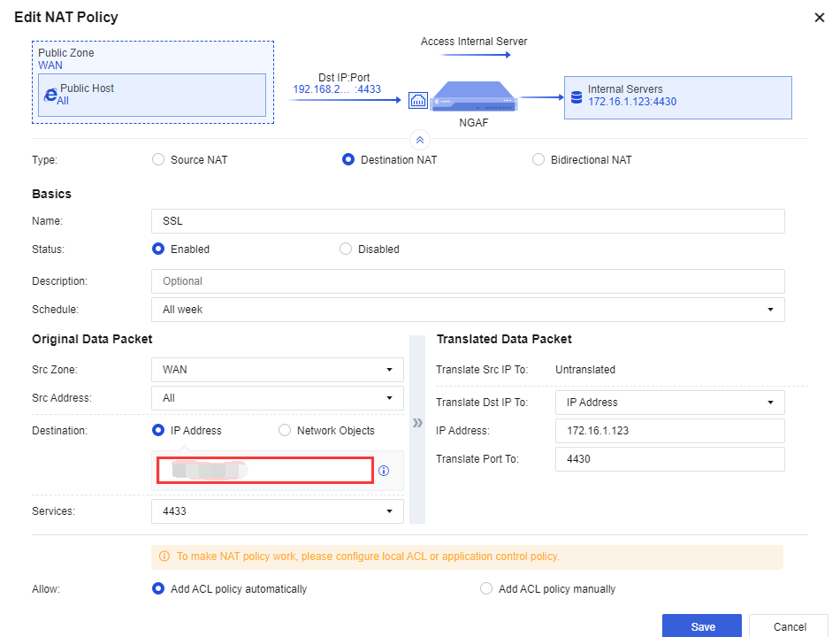Close the Edit NAT Policy dialog

tap(819, 18)
